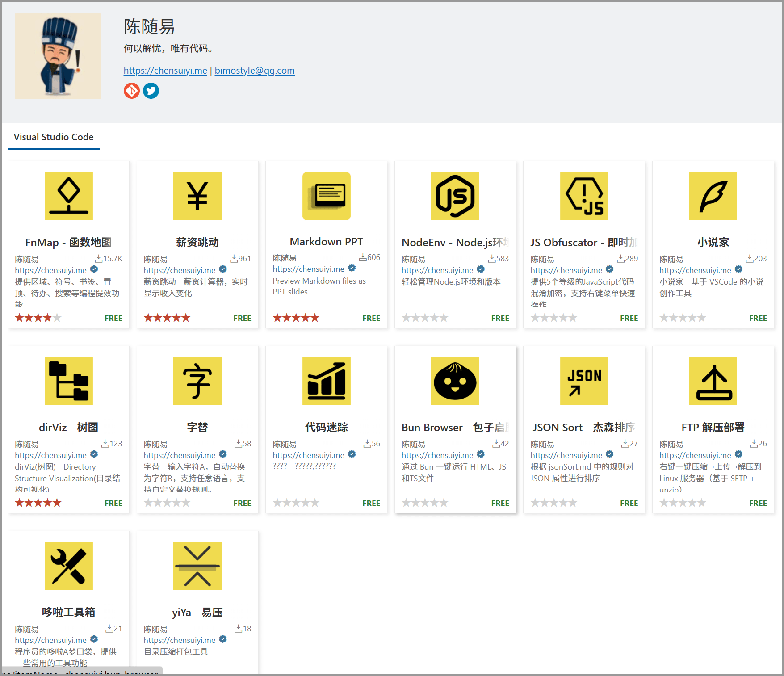The image size is (784, 676).
Task: Switch to the Visual Studio Code tab
Action: point(54,137)
